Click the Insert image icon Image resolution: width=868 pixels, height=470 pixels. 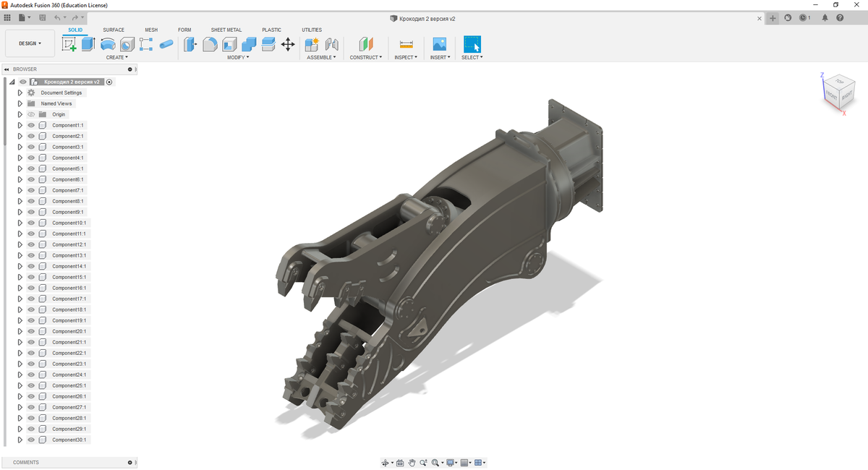439,44
